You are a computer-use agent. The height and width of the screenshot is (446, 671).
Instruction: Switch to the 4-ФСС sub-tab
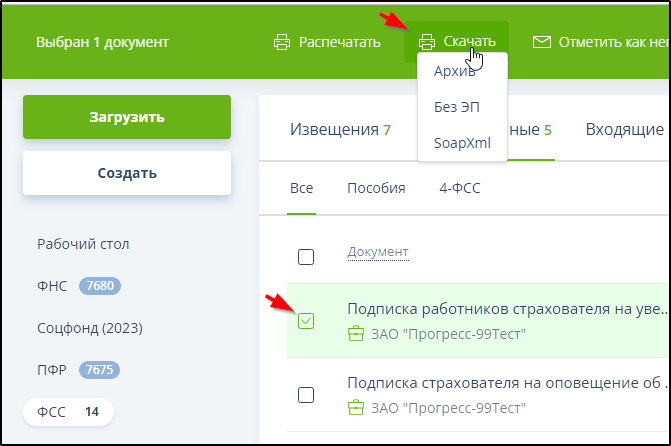click(x=460, y=188)
